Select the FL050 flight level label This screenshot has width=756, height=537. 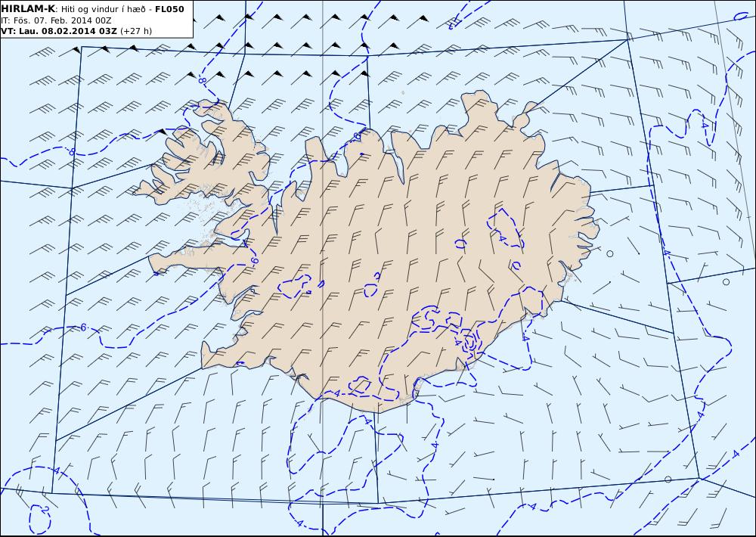click(169, 9)
